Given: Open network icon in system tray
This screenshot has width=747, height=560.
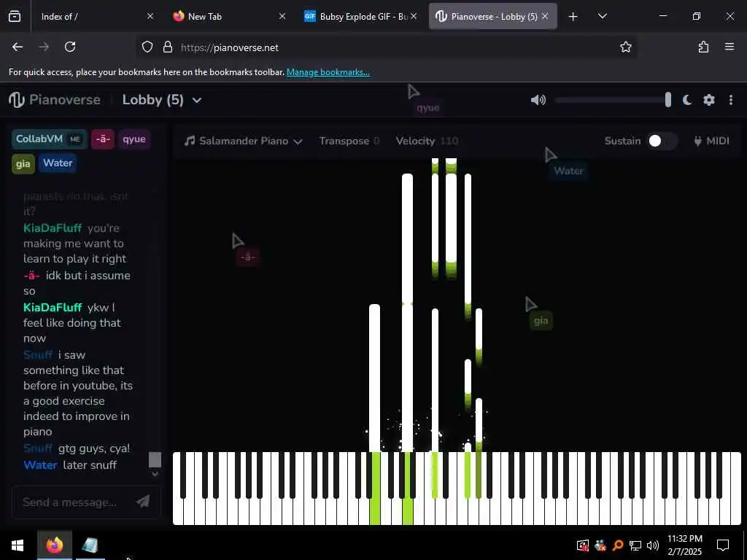Looking at the screenshot, I should (x=635, y=545).
